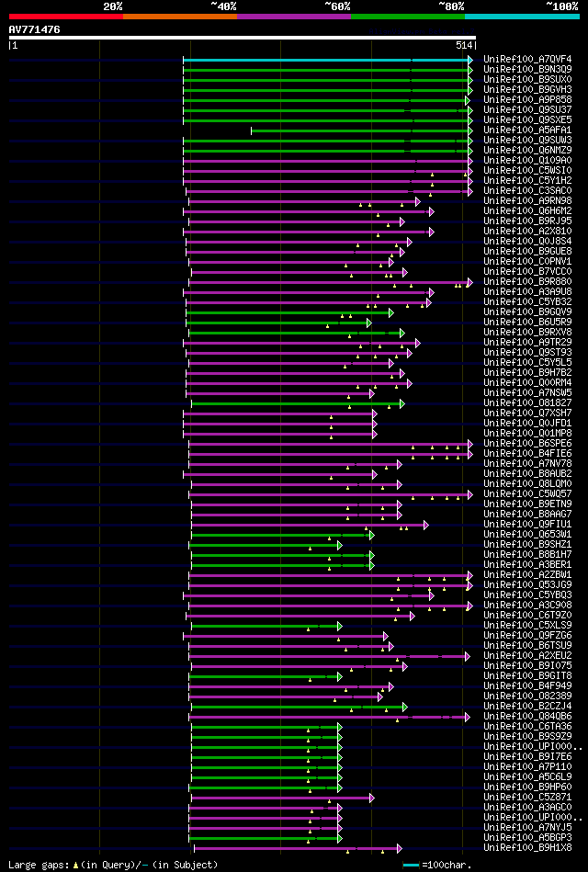Open the UniRef100_A7QVF4 hit link
Screen dimensions: 588x872
(528, 60)
